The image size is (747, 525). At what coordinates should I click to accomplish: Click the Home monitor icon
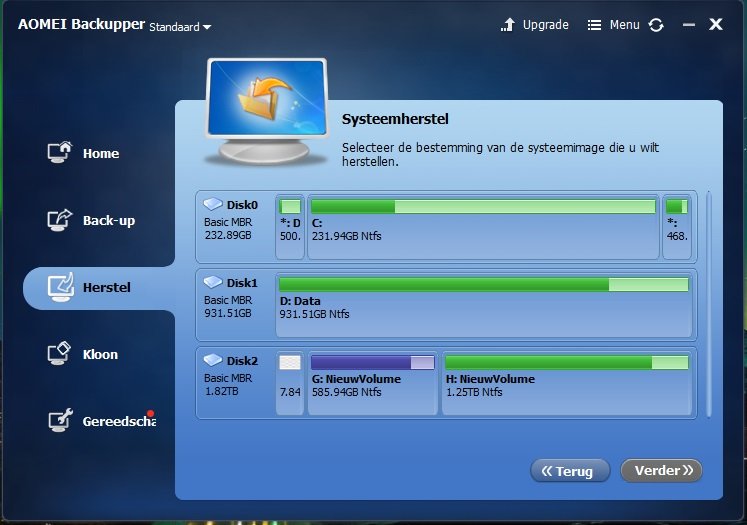(x=60, y=152)
